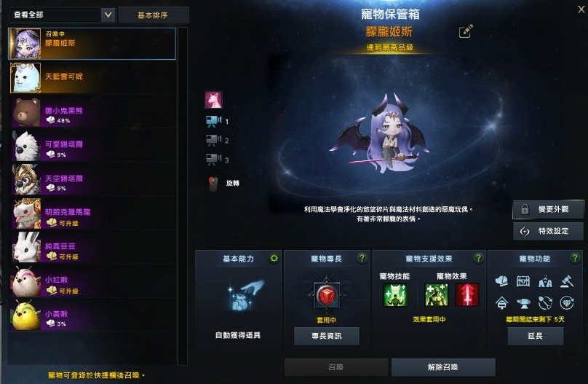Click the red pet specialty gem icon
The image size is (588, 384).
coord(327,295)
